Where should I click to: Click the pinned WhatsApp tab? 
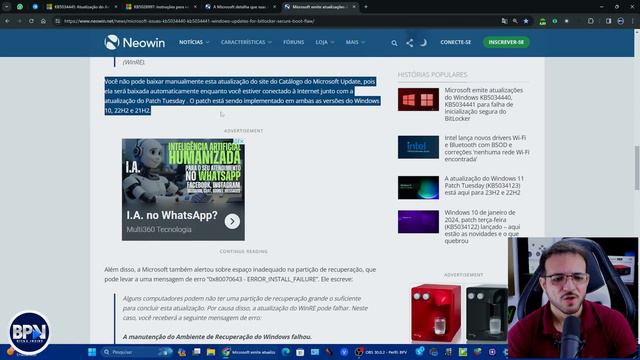[20, 7]
